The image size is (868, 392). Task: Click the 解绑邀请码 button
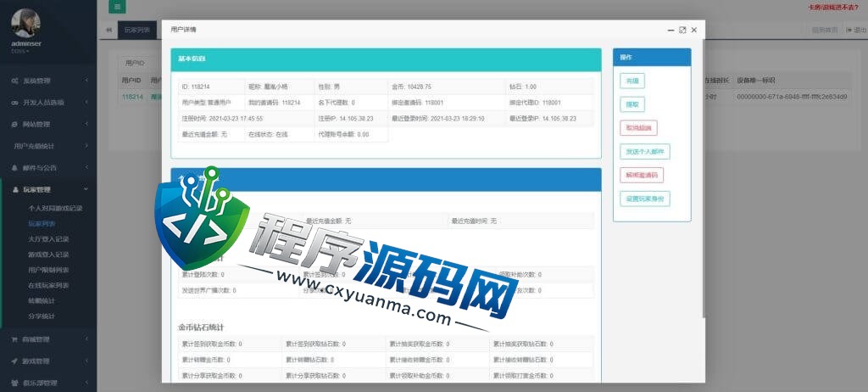pyautogui.click(x=642, y=175)
